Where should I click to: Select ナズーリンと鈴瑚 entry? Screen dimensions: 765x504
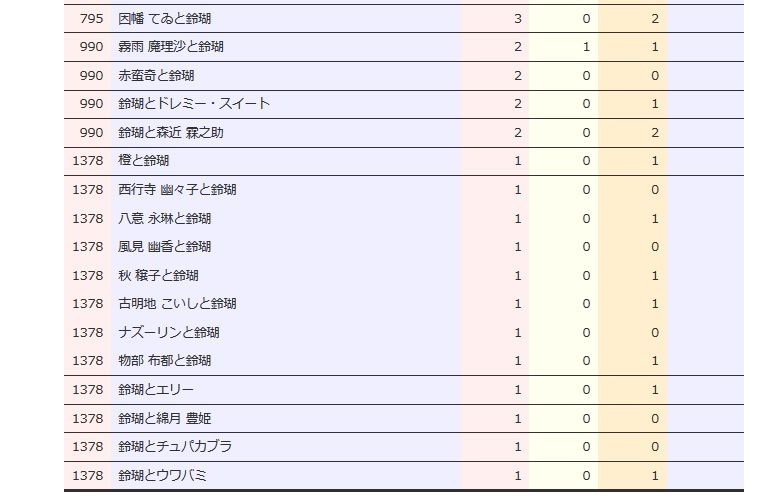coord(169,333)
